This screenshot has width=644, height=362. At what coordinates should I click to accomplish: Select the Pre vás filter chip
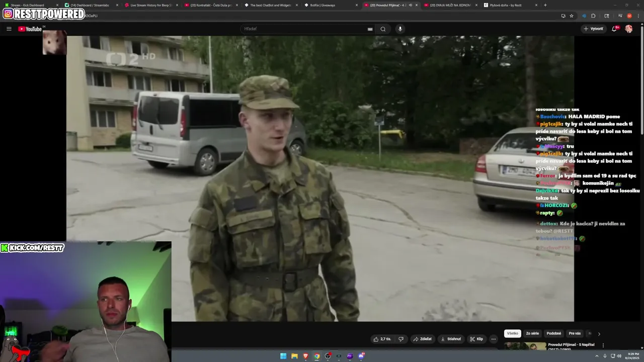pos(575,333)
